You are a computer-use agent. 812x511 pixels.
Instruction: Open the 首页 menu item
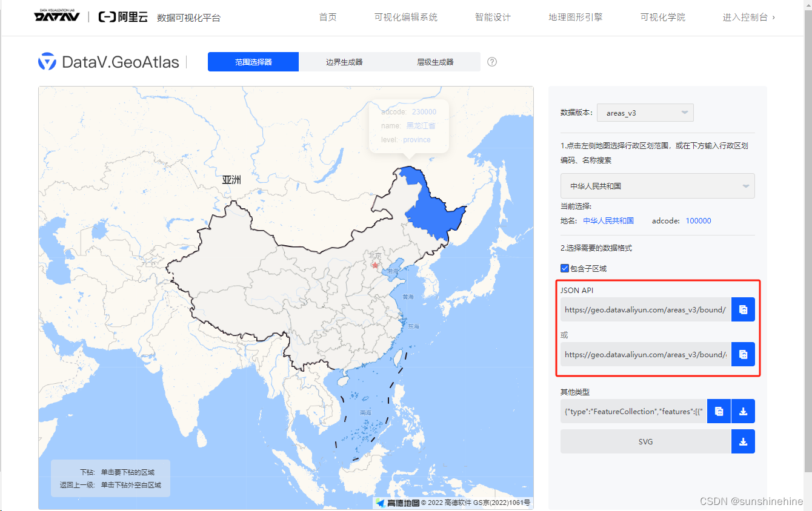[x=327, y=18]
